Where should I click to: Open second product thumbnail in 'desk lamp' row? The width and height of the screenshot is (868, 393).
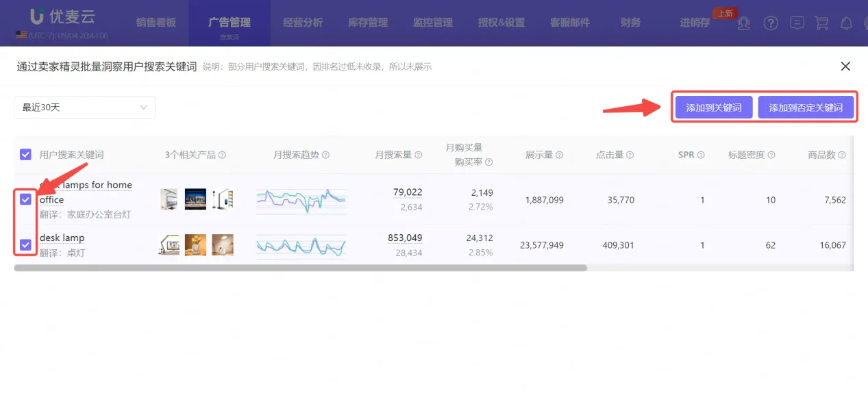(196, 245)
